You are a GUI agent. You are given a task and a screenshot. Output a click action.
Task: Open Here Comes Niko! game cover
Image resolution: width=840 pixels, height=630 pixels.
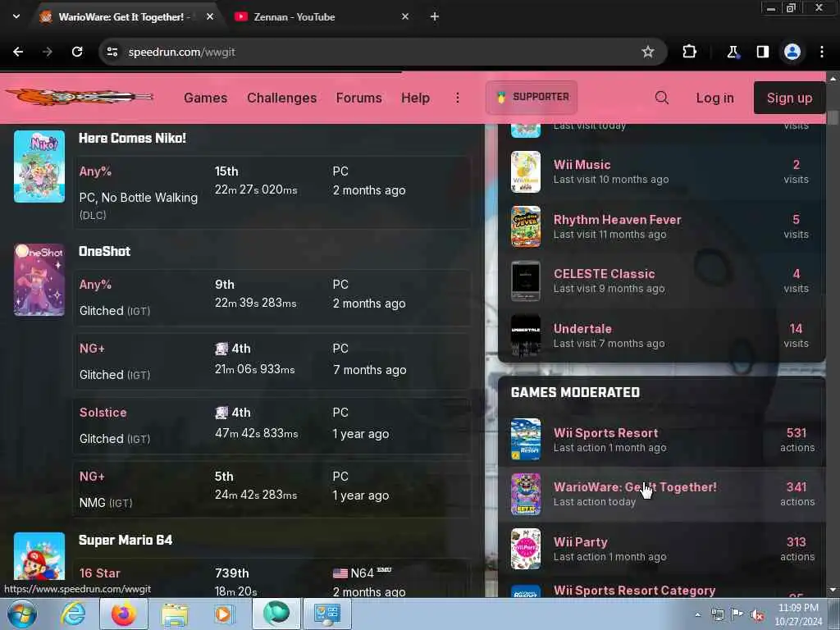pyautogui.click(x=39, y=167)
